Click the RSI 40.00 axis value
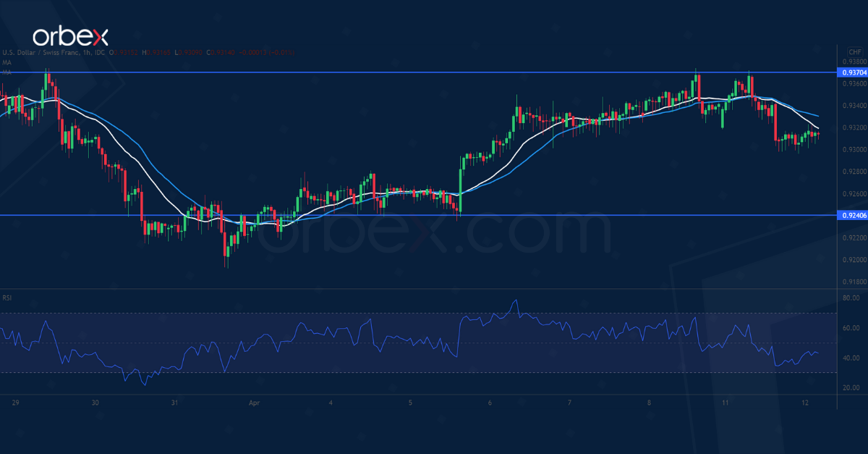 click(x=851, y=358)
